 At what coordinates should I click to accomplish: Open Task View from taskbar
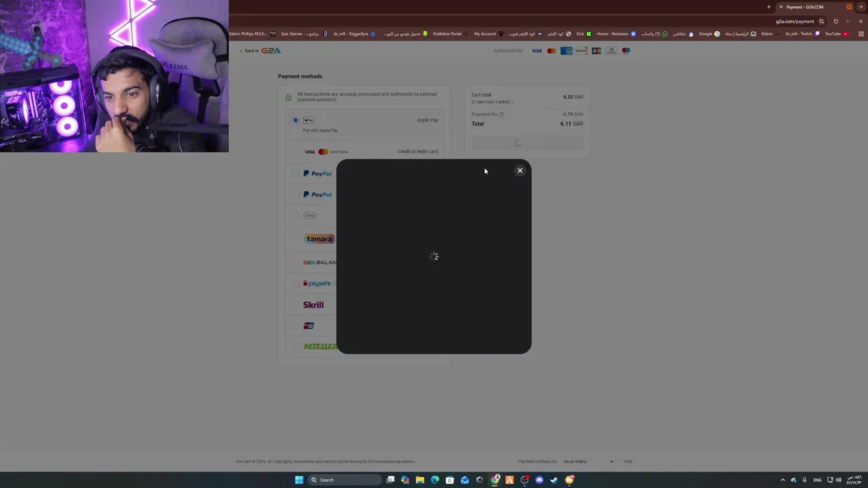[390, 480]
